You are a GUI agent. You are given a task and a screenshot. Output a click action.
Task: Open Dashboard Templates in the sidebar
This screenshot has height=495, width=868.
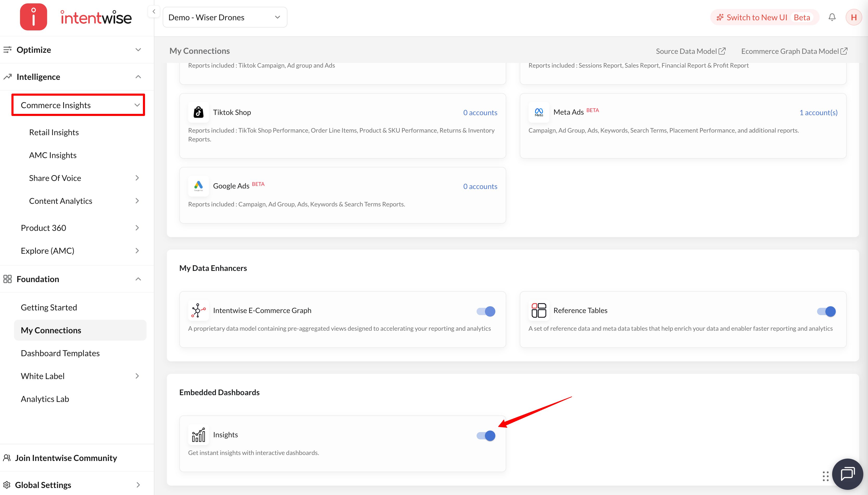coord(60,353)
